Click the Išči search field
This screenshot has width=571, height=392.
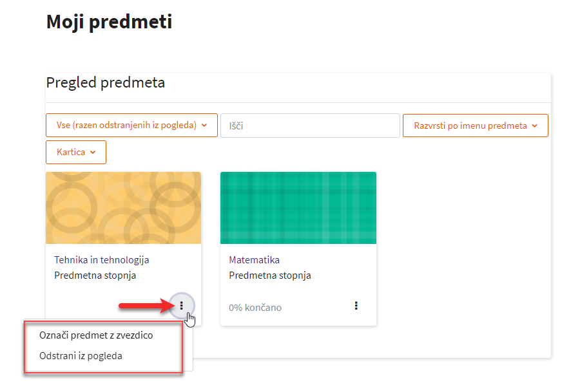310,126
